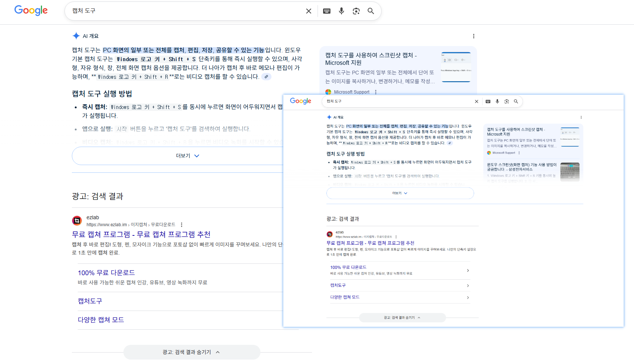This screenshot has height=364, width=634.
Task: Click the Microsoft Support logo on main page
Action: tap(328, 92)
